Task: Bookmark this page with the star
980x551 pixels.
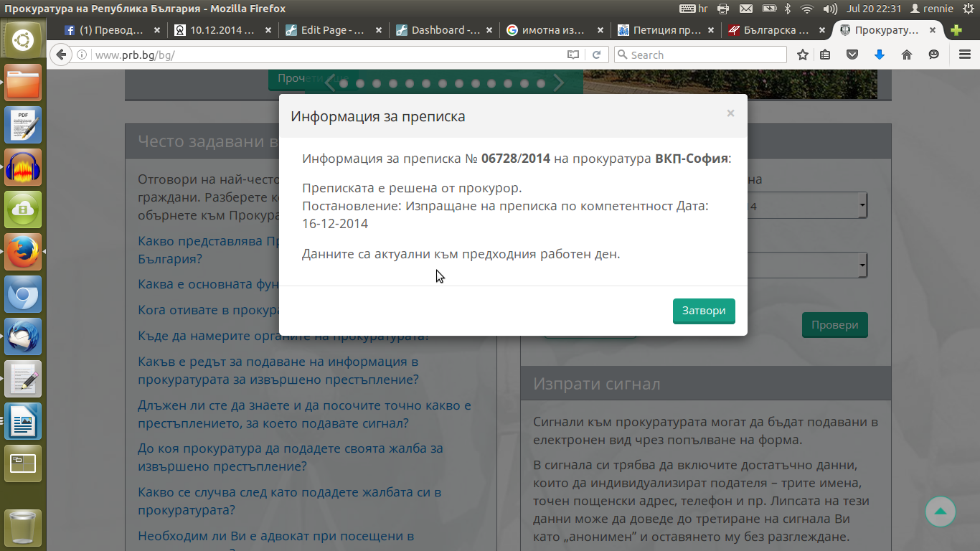Action: pyautogui.click(x=803, y=55)
